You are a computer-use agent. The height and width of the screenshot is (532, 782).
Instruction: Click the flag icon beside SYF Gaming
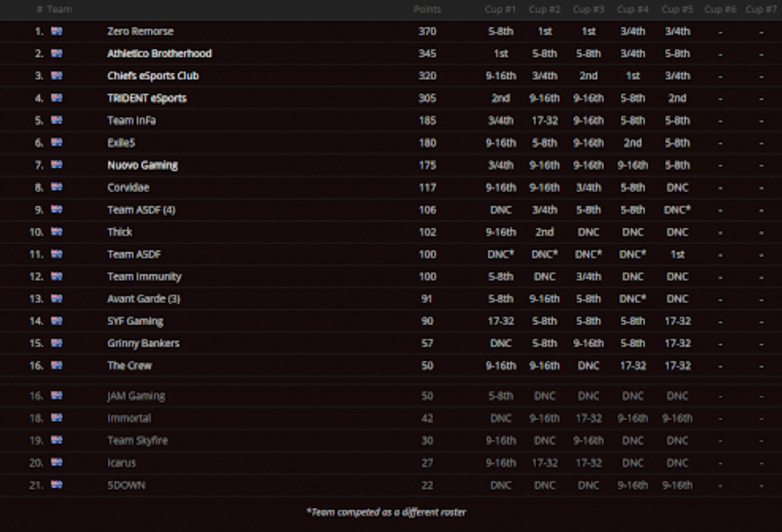57,320
